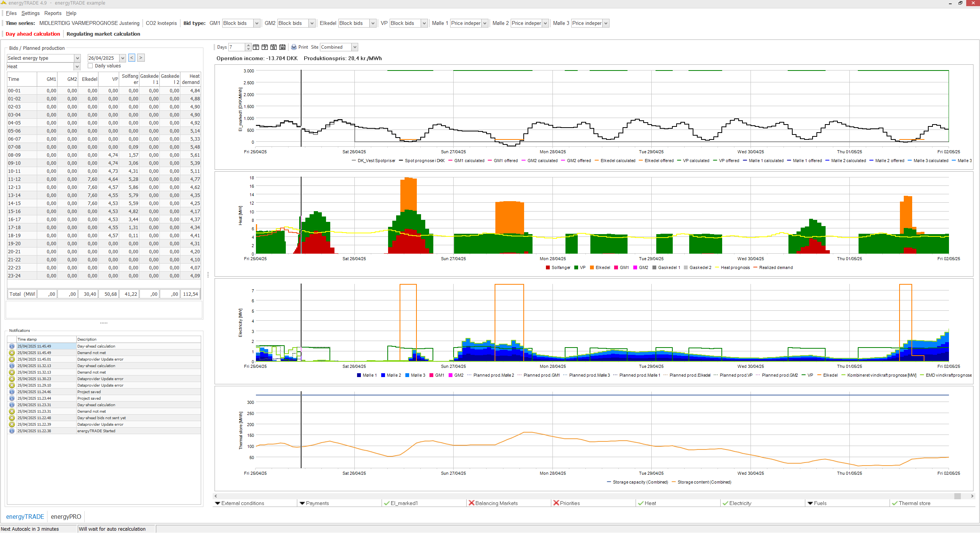Click the Print printer icon

tap(294, 47)
